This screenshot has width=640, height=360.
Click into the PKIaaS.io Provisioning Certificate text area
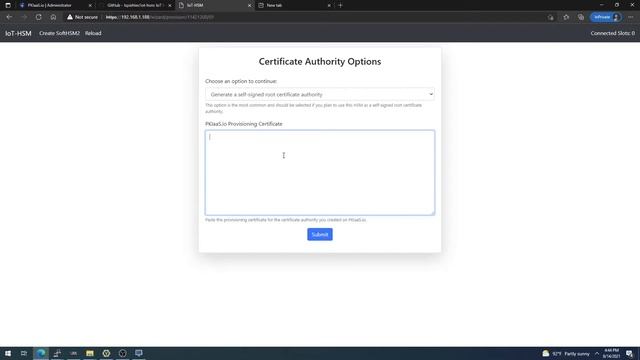pyautogui.click(x=320, y=172)
